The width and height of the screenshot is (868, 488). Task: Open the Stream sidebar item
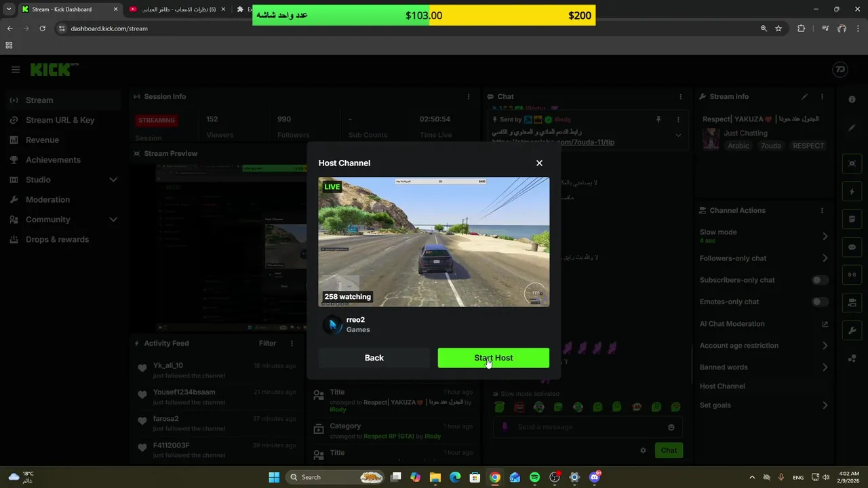(64, 100)
